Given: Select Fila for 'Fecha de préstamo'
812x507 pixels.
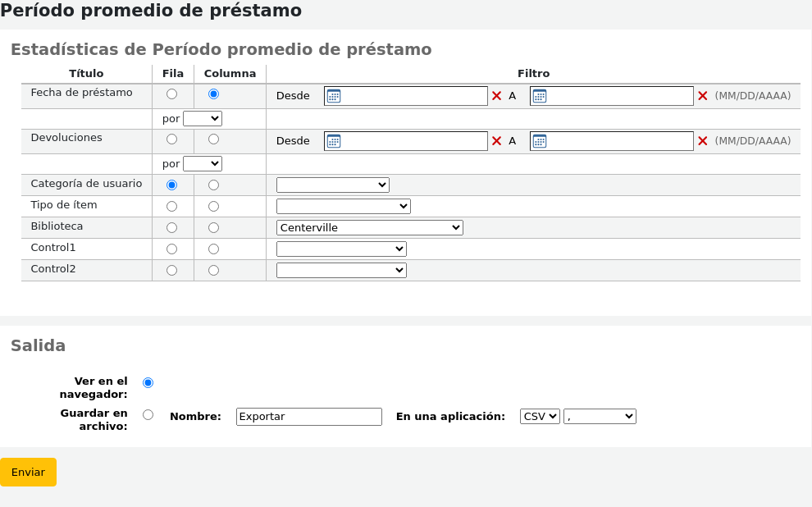Looking at the screenshot, I should pos(171,94).
